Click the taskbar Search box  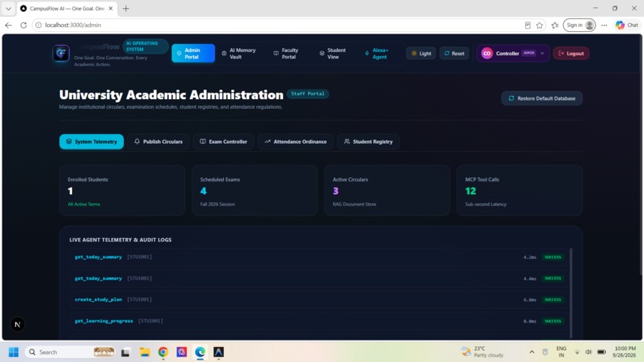(x=70, y=352)
